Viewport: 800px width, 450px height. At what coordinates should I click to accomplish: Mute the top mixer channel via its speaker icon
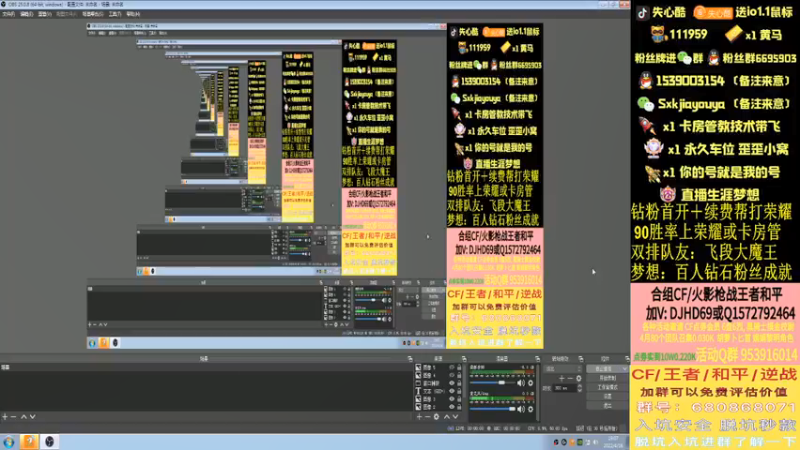[x=521, y=383]
